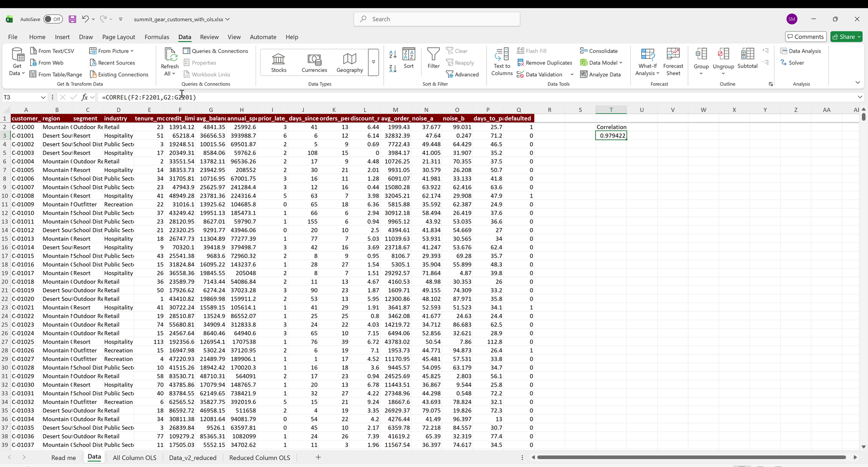Click Analyze Data
The image size is (868, 467).
tap(600, 75)
